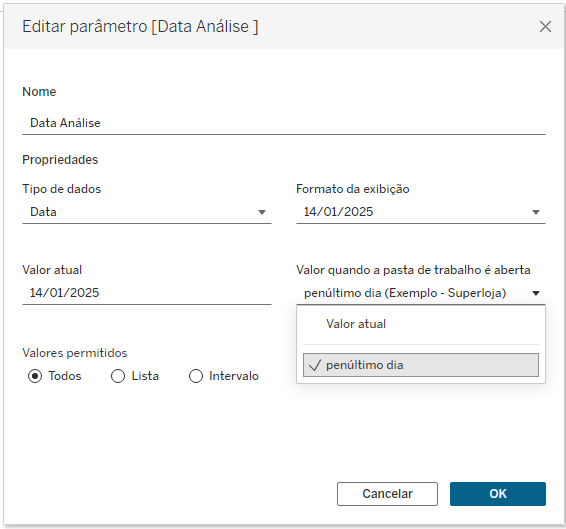Select penúltimo dia in the dropdown list
This screenshot has height=529, width=566.
pos(421,365)
